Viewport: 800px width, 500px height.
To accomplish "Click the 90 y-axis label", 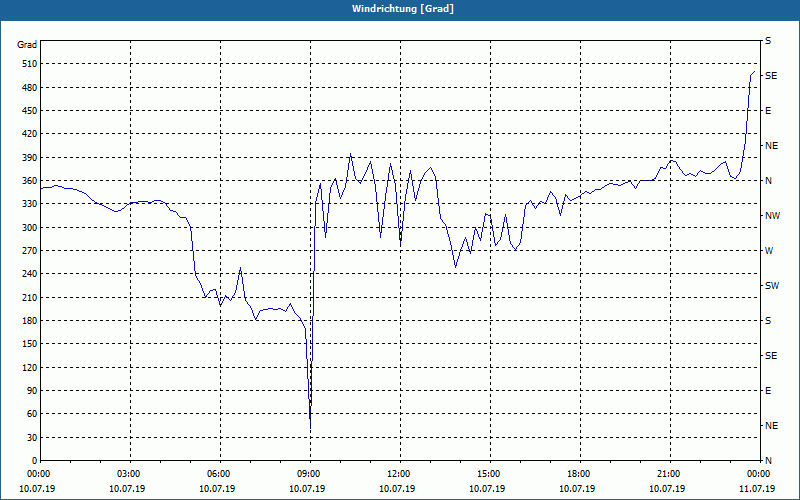I will (x=32, y=391).
